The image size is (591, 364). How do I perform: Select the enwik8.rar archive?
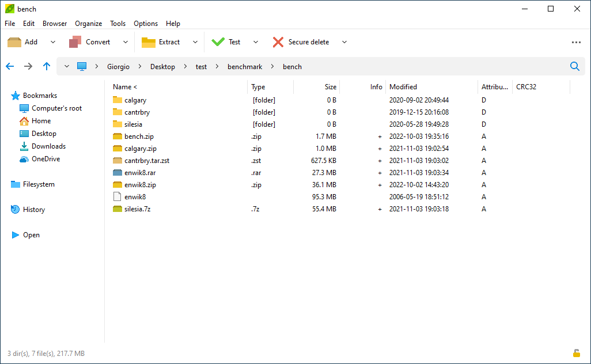pyautogui.click(x=141, y=172)
